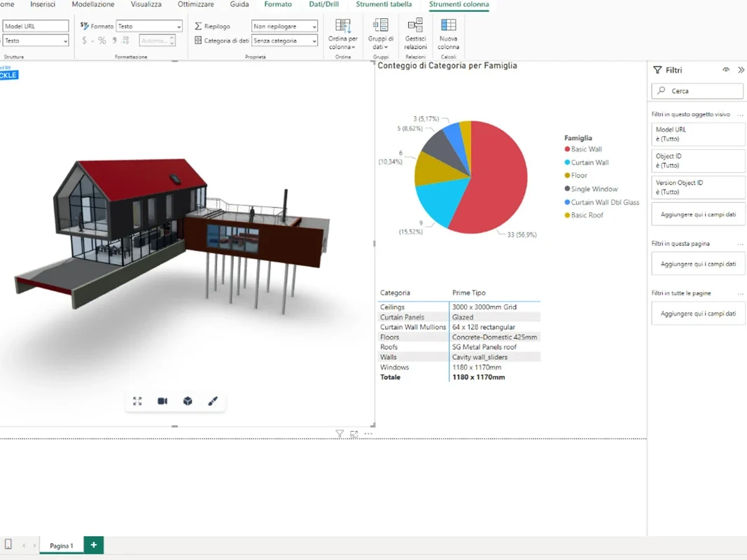
Task: Click Gestisci relazioni button
Action: click(x=415, y=34)
